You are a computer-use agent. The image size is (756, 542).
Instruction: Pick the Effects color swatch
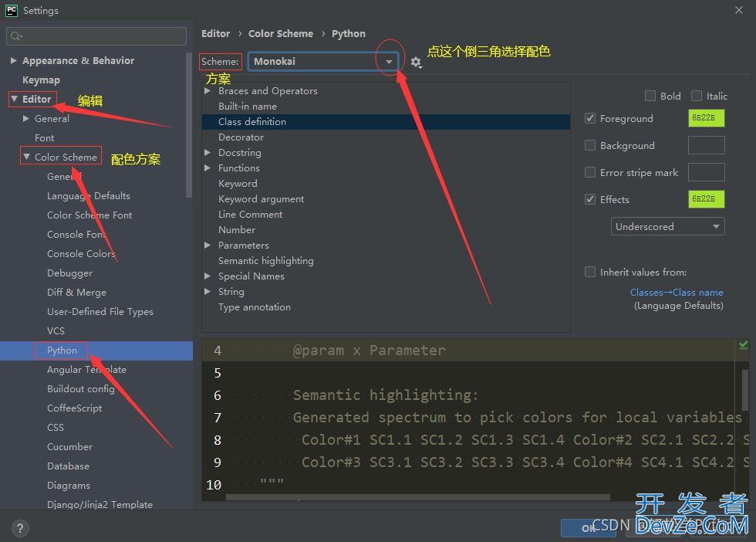[x=706, y=199]
